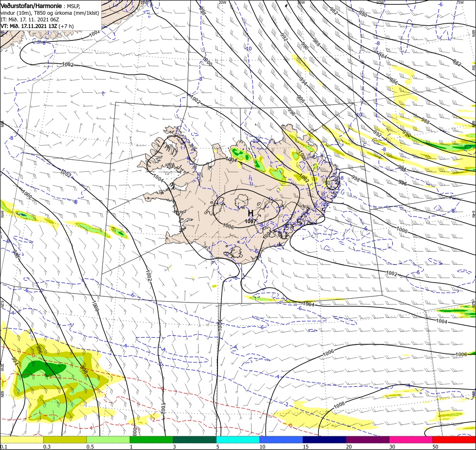Click the light green 0.5 legend swatch
Image resolution: width=476 pixels, height=450 pixels.
(108, 440)
